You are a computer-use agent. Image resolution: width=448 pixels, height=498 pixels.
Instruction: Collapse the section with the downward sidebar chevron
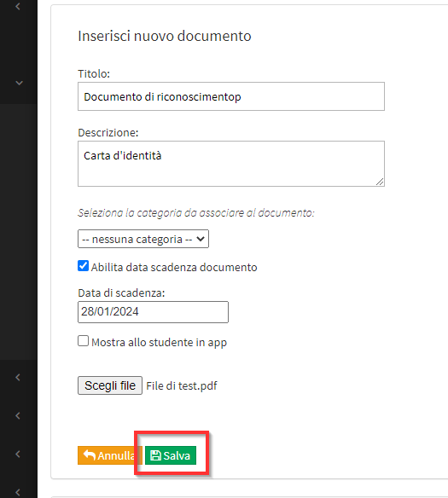19,83
